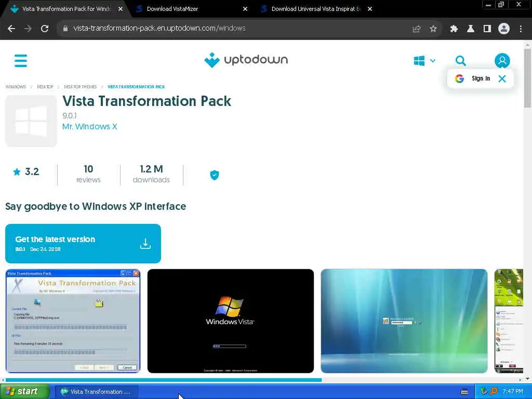Image resolution: width=532 pixels, height=399 pixels.
Task: Click the VISTA TRANSFORMATION PACK breadcrumb
Action: 136,87
